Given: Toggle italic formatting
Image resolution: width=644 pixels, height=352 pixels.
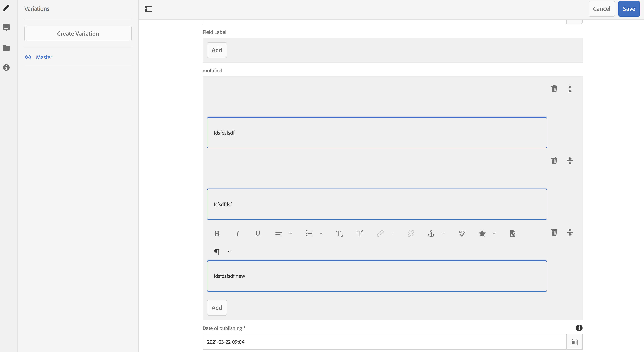Looking at the screenshot, I should (238, 234).
